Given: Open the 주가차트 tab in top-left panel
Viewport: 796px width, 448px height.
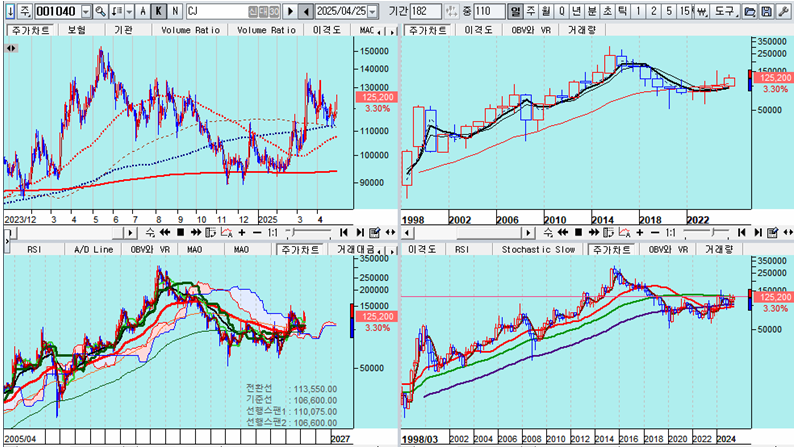Looking at the screenshot, I should click(x=31, y=30).
